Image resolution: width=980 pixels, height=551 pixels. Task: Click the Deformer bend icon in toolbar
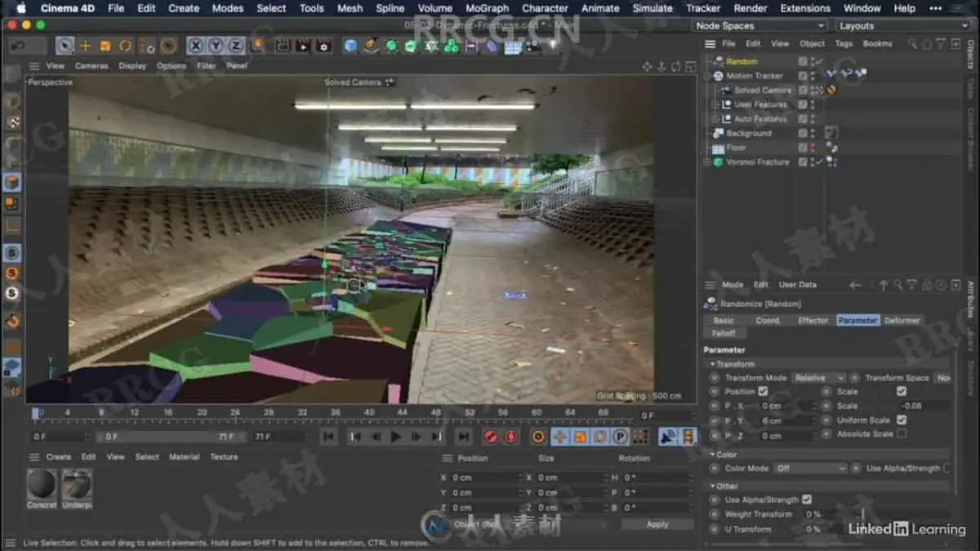coord(492,46)
